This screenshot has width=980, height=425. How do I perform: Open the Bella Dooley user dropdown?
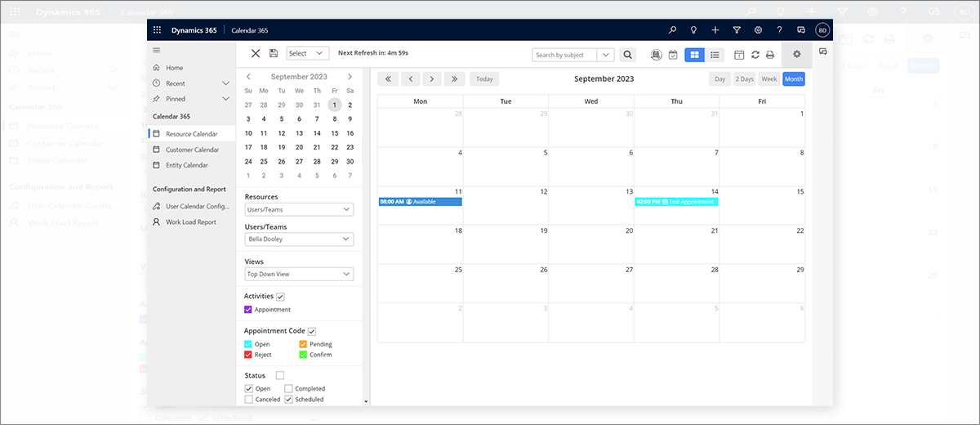click(x=299, y=239)
